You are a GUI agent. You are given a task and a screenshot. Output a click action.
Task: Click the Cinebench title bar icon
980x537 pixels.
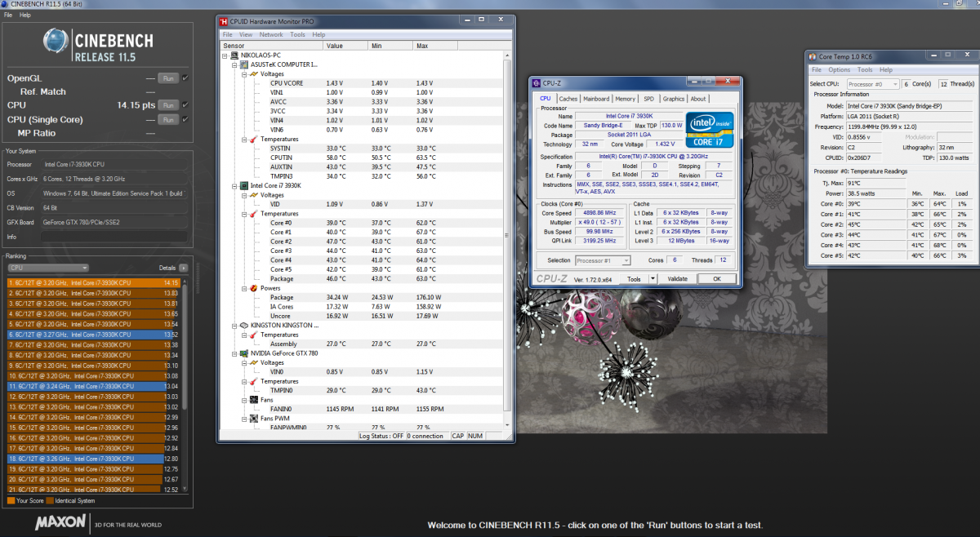4,4
